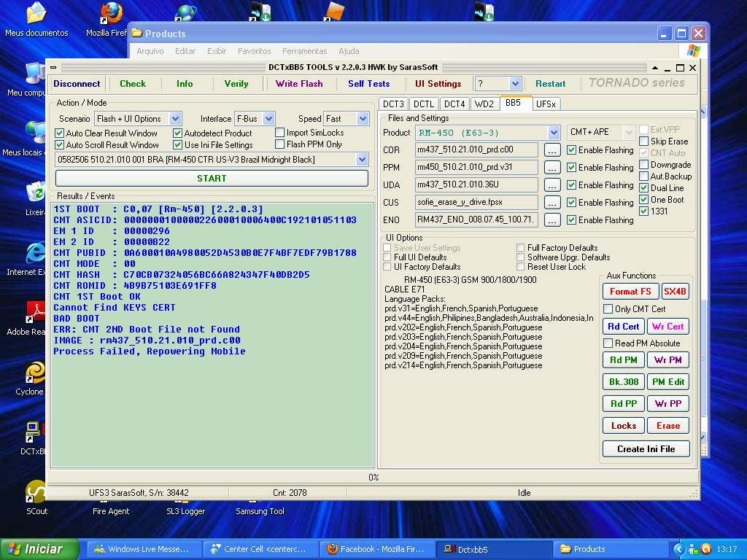Expand the product code list 0582506 BRA
The height and width of the screenshot is (560, 747).
[x=362, y=160]
